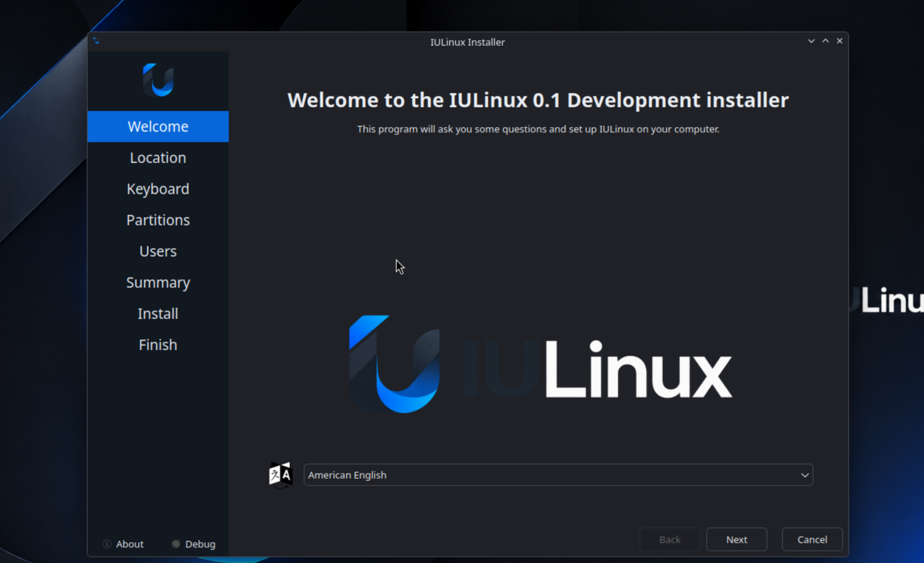Select the Partitions step in sidebar

pos(158,220)
